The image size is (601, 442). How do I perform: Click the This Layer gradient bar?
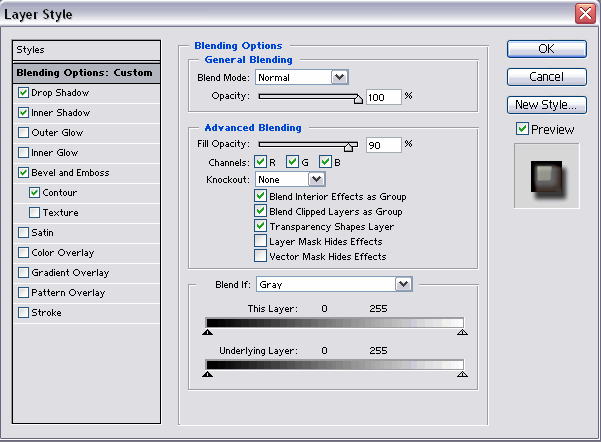[335, 322]
